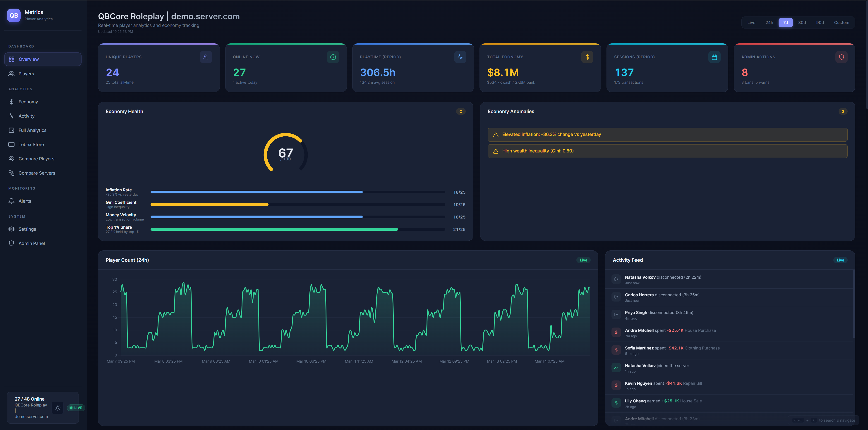Click the Online Now clock icon
Viewport: 868px width, 430px height.
(x=333, y=57)
